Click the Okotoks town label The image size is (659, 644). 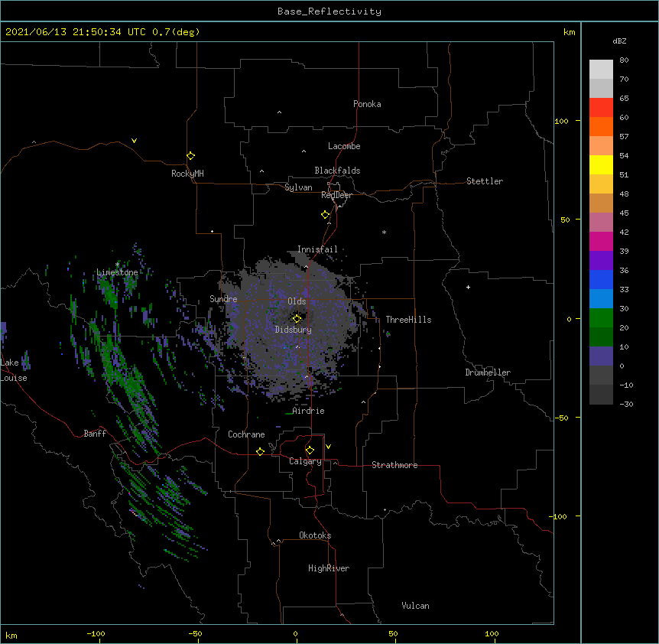(315, 535)
